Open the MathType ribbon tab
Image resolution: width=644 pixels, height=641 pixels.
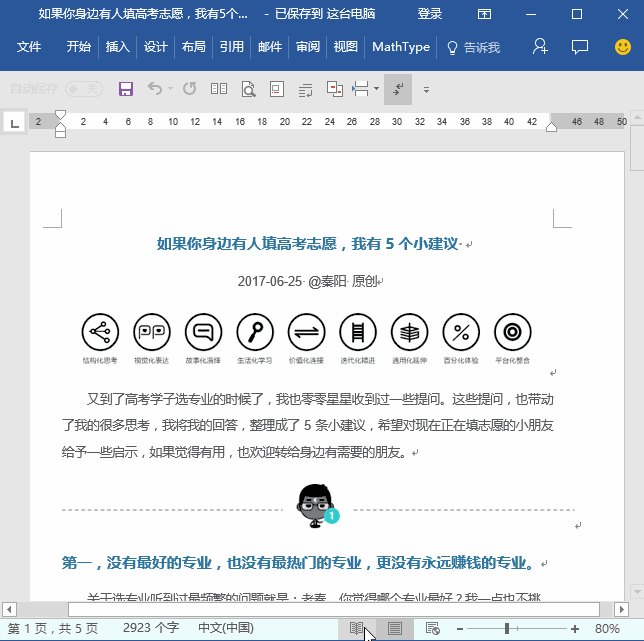coord(401,47)
